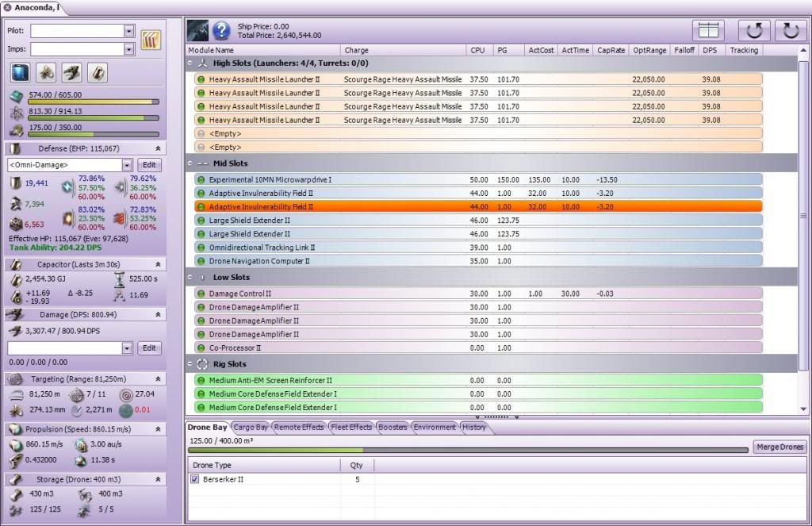Click the redo arrow button
The image size is (812, 526).
click(x=791, y=30)
